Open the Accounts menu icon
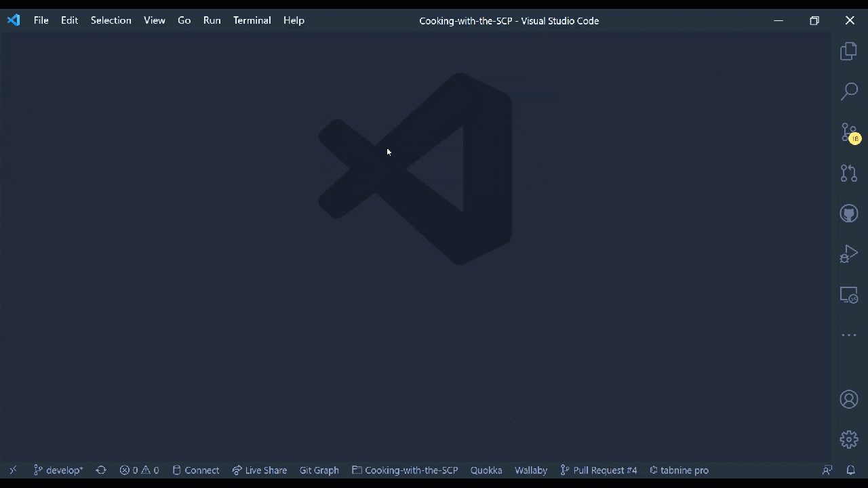Image resolution: width=868 pixels, height=488 pixels. click(x=849, y=399)
